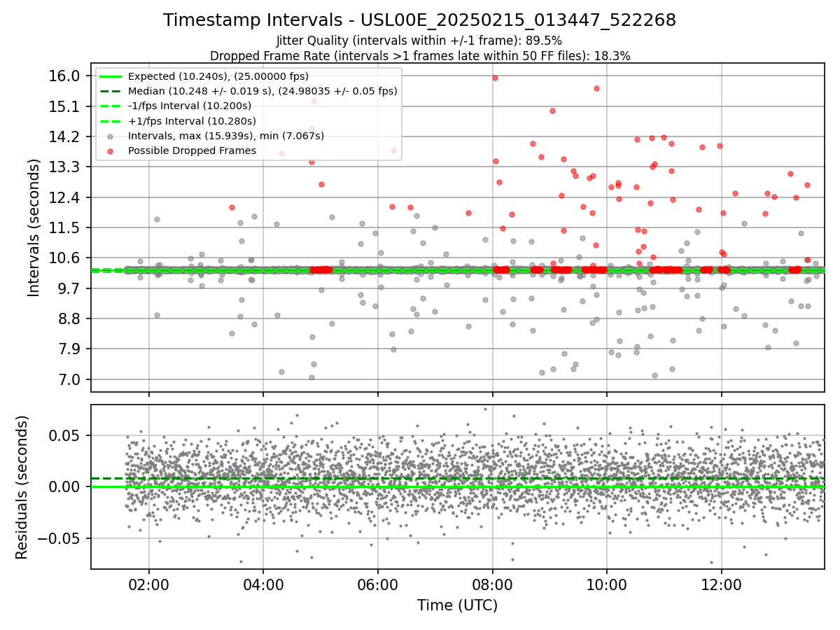Click the "08:00" time tick label
Screen dimensions: 840x630
click(492, 584)
